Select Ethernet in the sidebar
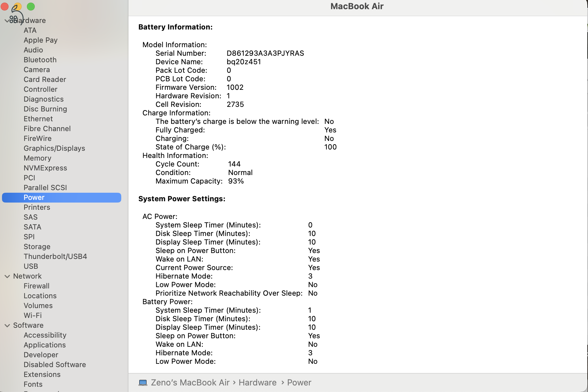The image size is (588, 392). (x=38, y=119)
